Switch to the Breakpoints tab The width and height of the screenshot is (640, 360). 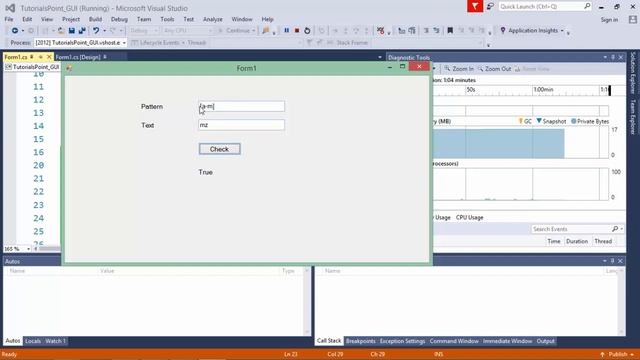360,341
